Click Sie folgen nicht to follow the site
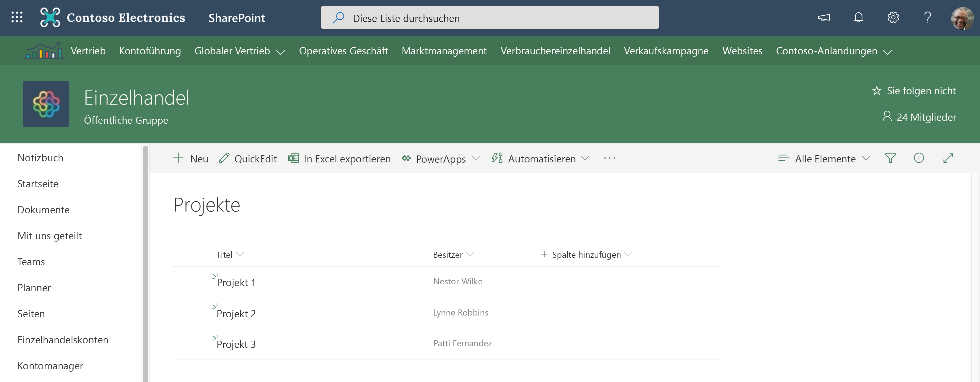This screenshot has width=980, height=382. 914,91
